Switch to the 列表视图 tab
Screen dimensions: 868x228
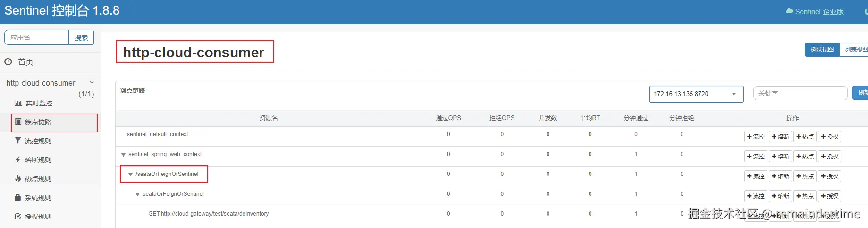(855, 50)
